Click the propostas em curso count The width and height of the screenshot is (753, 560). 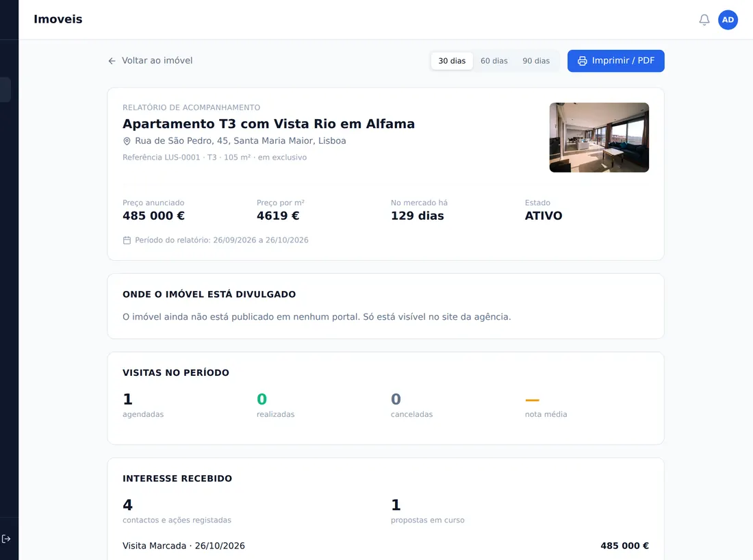(396, 505)
